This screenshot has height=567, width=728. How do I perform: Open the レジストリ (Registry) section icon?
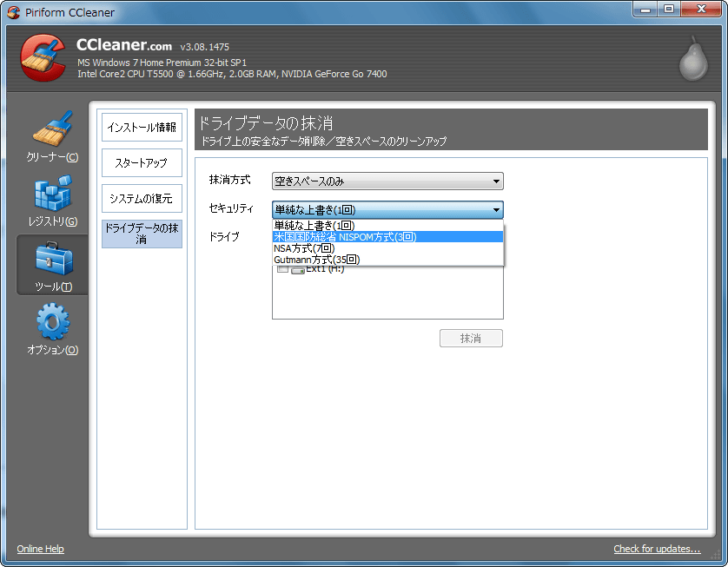[52, 194]
